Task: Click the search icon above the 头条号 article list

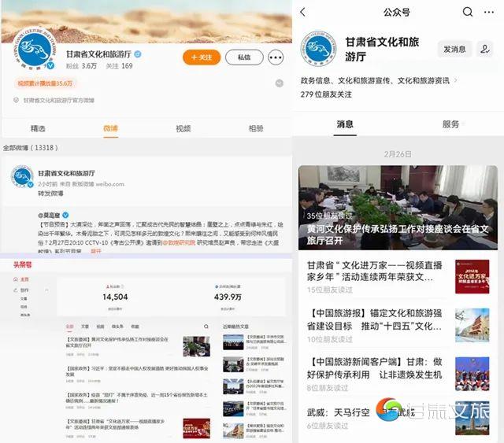Action: click(x=206, y=327)
